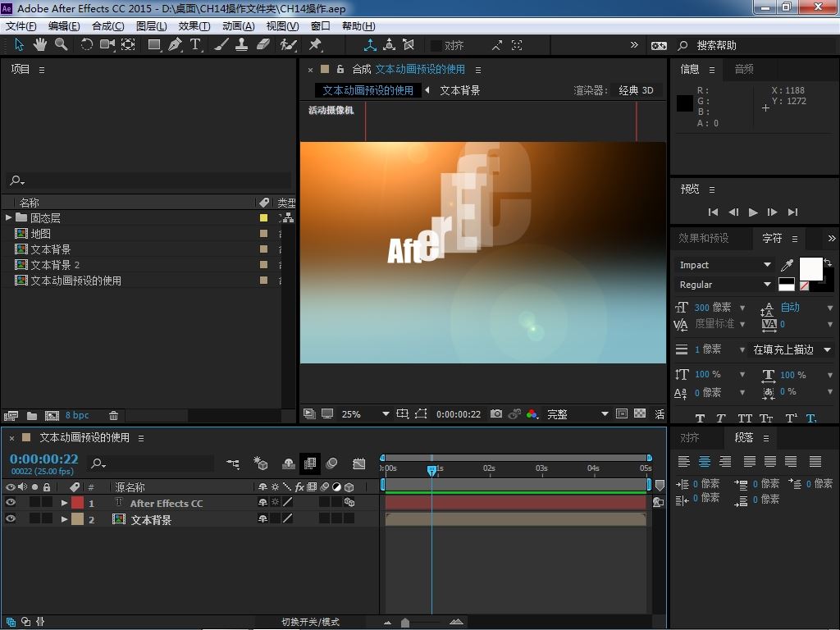The height and width of the screenshot is (630, 840).
Task: Click the 文本背景 breadcrumb in viewer
Action: pos(459,90)
